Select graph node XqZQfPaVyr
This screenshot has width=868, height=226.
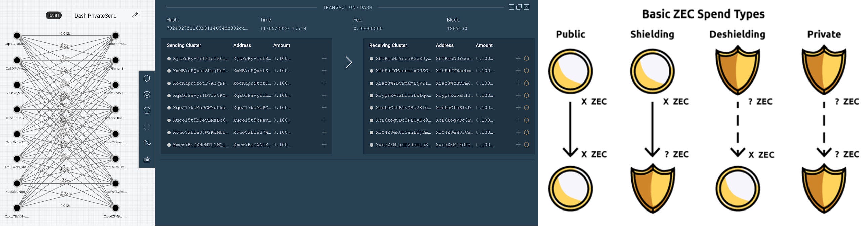[17, 60]
